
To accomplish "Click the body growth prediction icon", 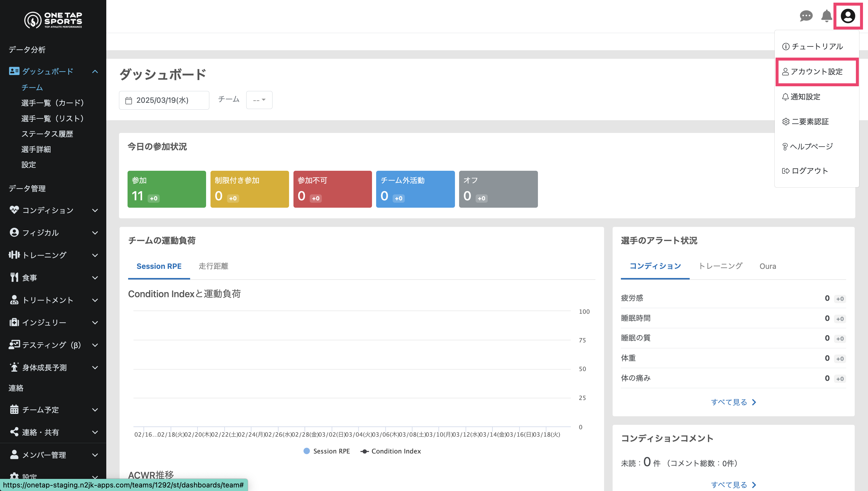I will point(14,367).
